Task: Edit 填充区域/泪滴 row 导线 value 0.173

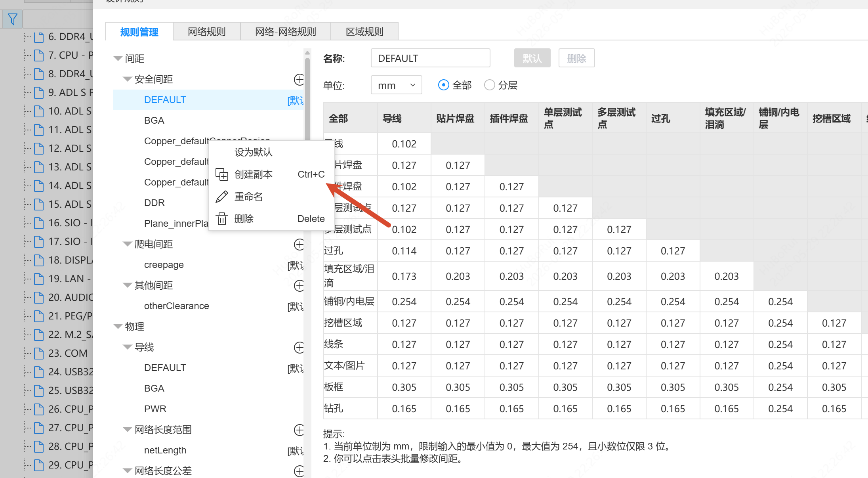Action: tap(404, 276)
